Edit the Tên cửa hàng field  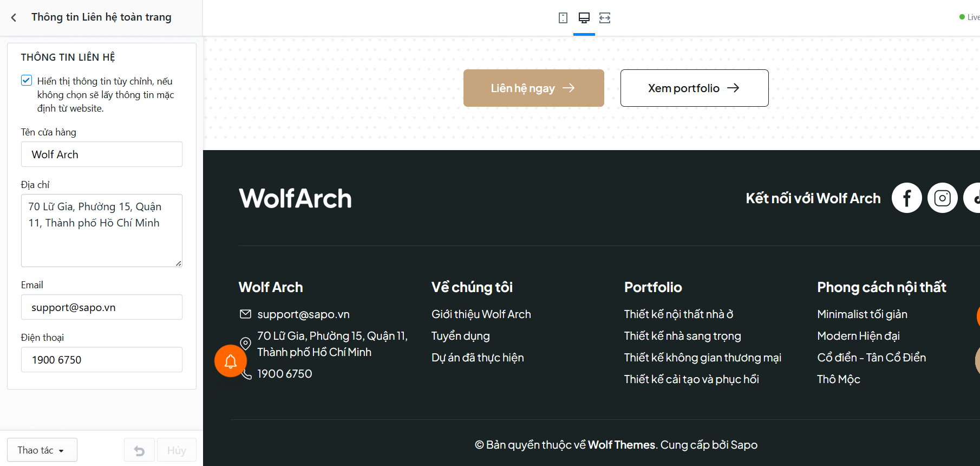(102, 154)
